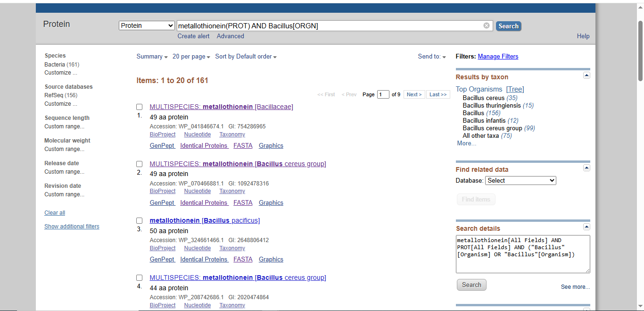Screen dimensions: 644x311
Task: Collapse the Find related data panel
Action: (x=586, y=168)
